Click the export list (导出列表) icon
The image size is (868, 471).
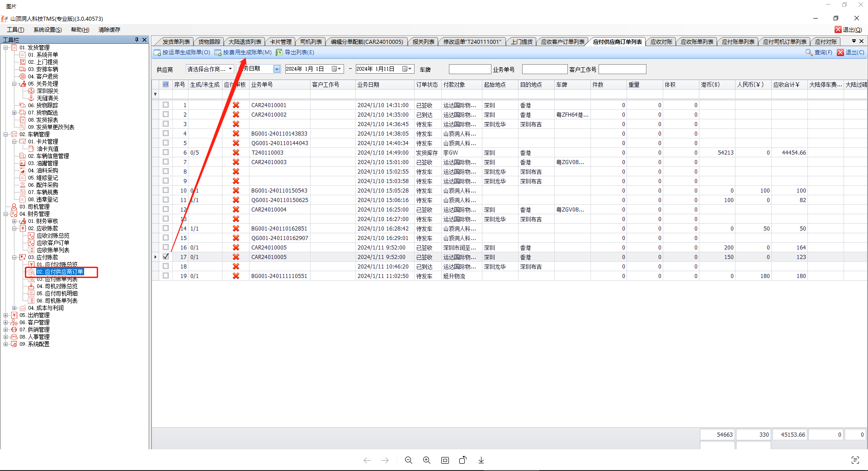tap(279, 52)
